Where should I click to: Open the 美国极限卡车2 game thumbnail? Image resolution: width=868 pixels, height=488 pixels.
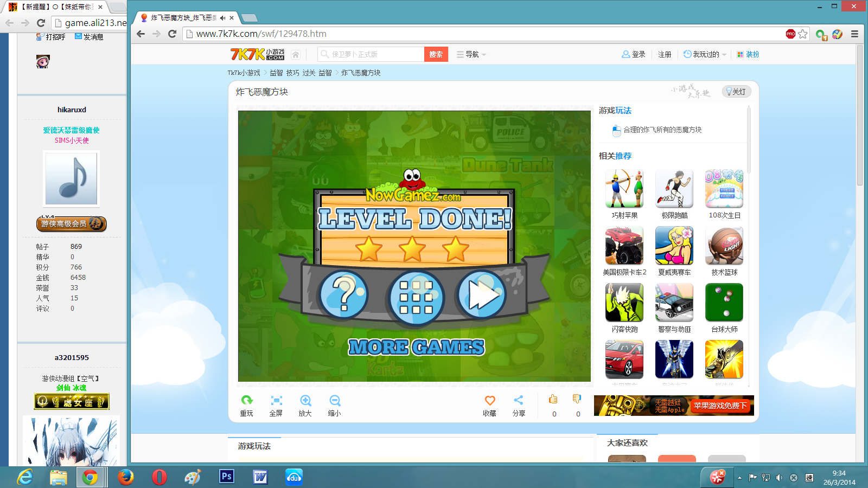624,245
